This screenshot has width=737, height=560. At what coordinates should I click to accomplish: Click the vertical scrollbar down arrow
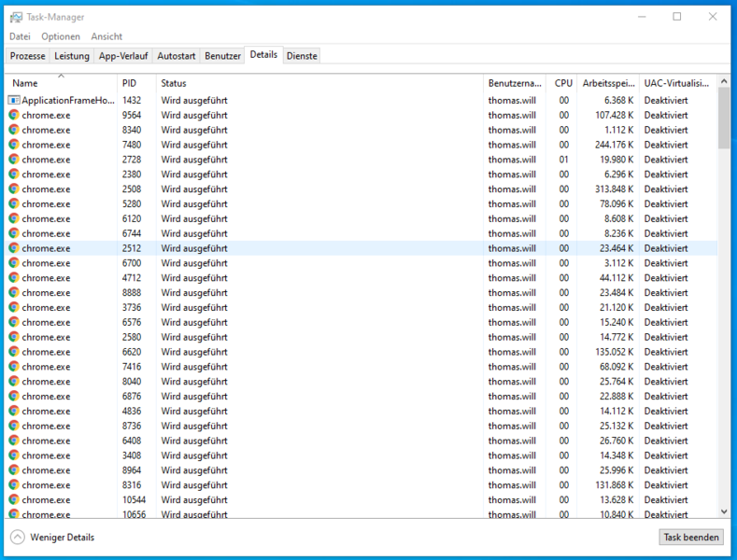tap(724, 511)
